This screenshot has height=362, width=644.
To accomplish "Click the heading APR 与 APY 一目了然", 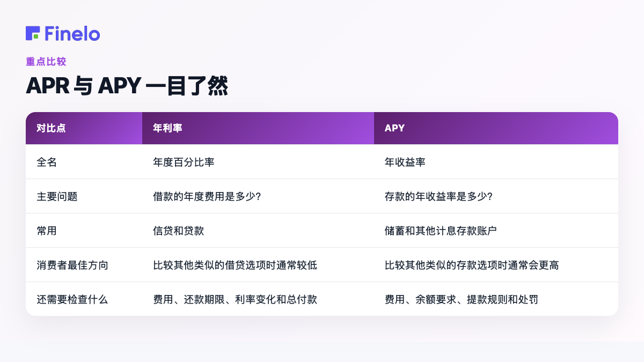I will (x=127, y=86).
